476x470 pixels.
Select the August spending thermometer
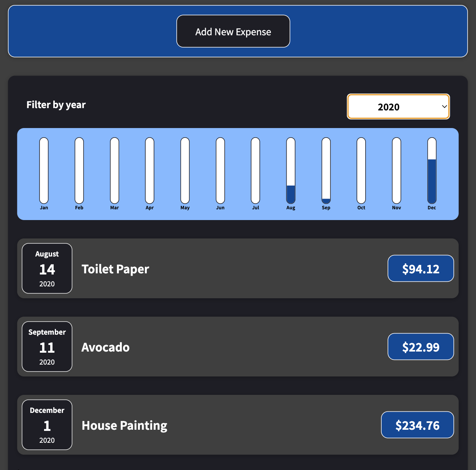[x=291, y=171]
